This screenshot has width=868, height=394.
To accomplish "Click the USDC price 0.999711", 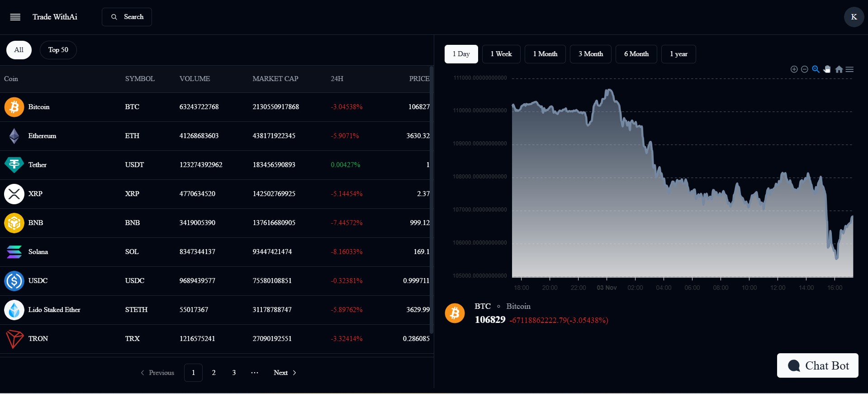I will coord(416,281).
